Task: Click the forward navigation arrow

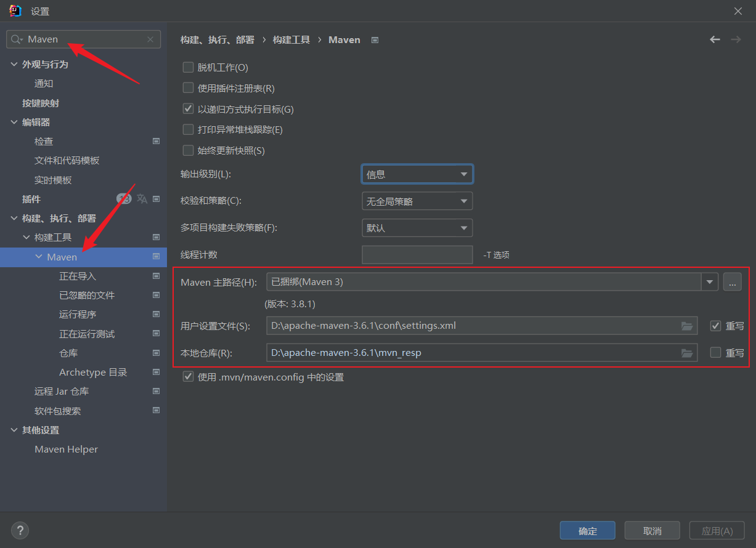Action: coord(736,39)
